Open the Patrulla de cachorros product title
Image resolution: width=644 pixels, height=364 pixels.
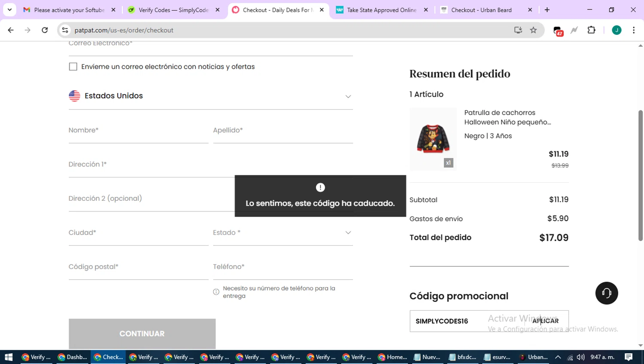(507, 117)
